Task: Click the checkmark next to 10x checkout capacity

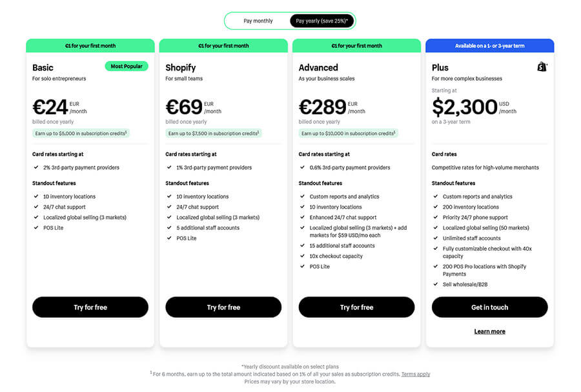Action: (301, 256)
